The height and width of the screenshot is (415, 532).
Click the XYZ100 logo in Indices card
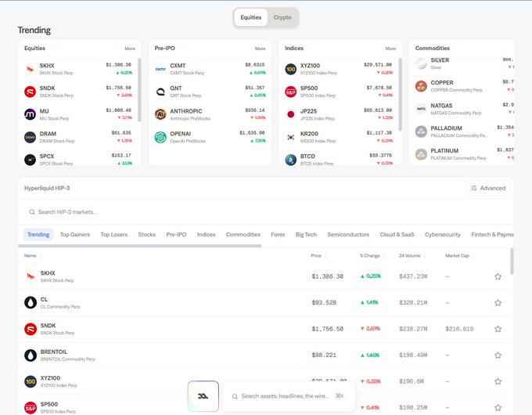[291, 69]
